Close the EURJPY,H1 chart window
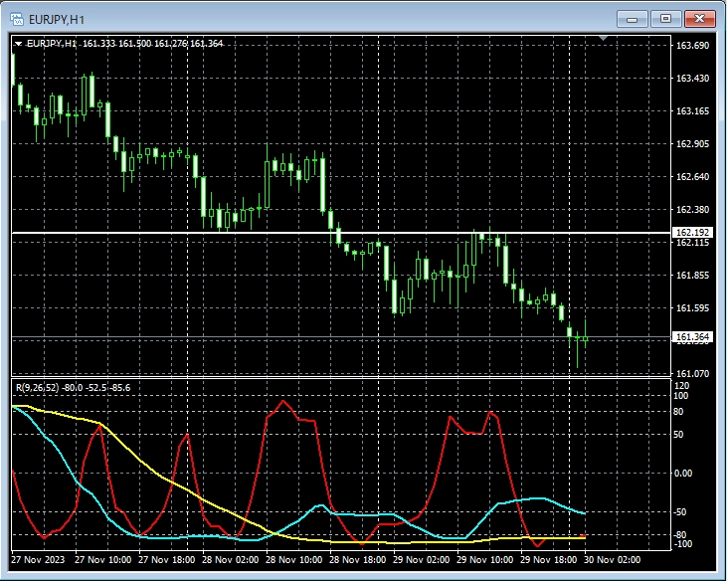Image resolution: width=728 pixels, height=581 pixels. coord(700,18)
